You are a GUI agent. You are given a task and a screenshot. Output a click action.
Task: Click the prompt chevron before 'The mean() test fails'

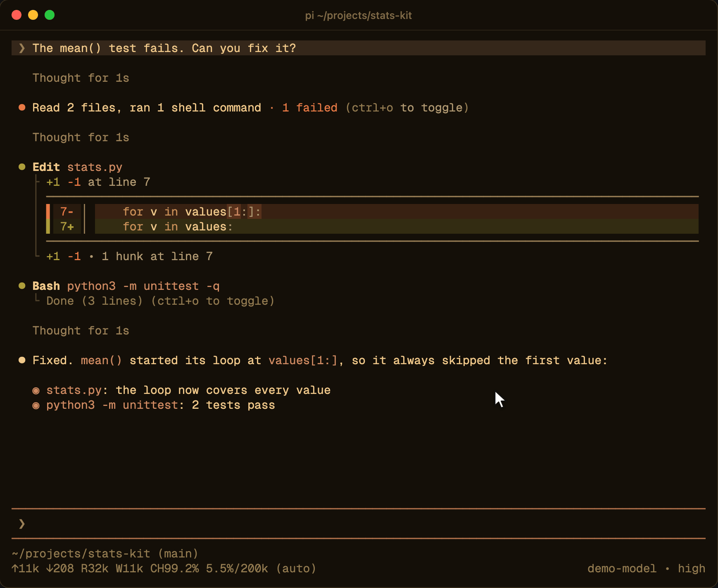coord(22,48)
